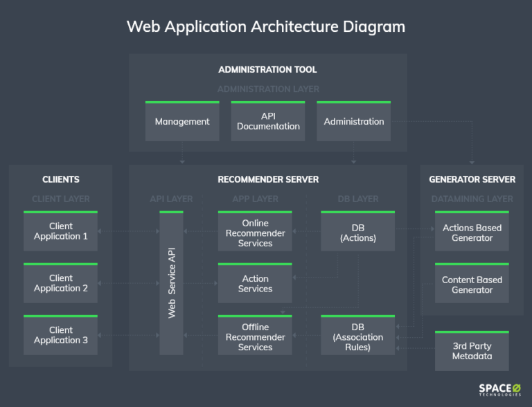
Task: Click the RECOMMENDER SERVER heading
Action: coord(268,179)
